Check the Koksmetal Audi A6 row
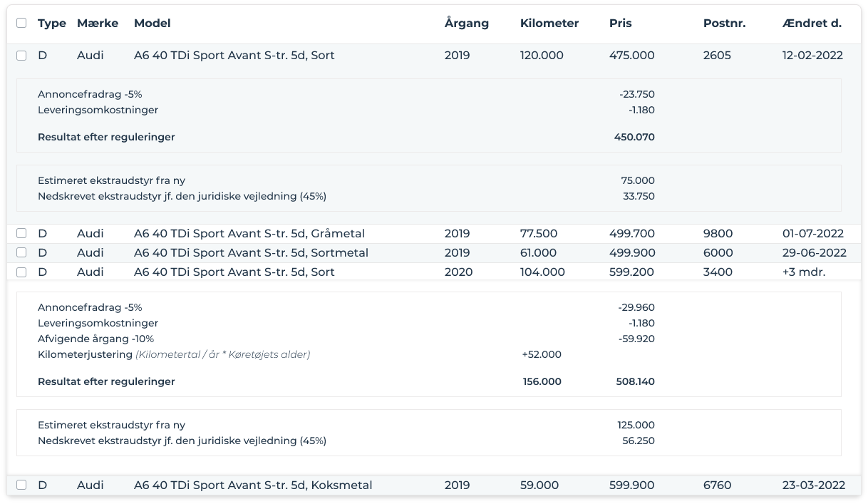 pos(21,485)
